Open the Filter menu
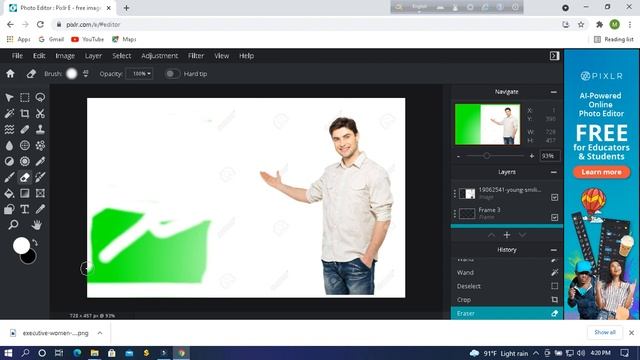640x360 pixels. click(196, 56)
